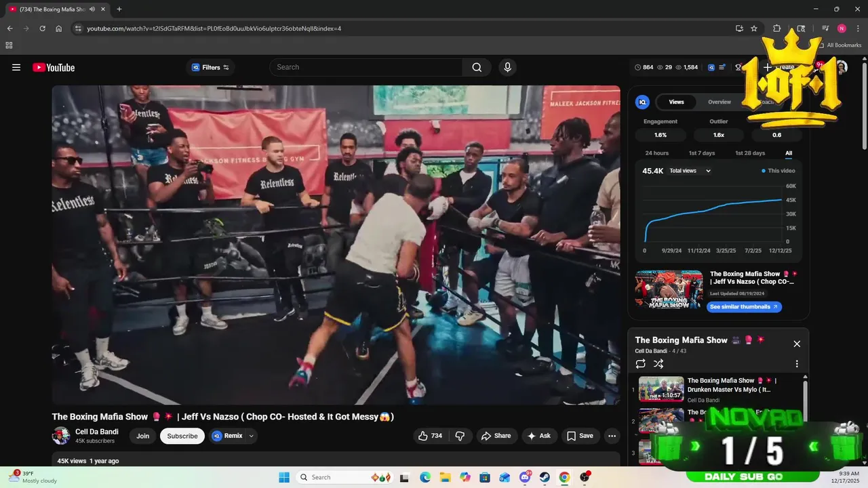Open the vidIQ toolbar list icon
The image size is (868, 488).
(722, 67)
